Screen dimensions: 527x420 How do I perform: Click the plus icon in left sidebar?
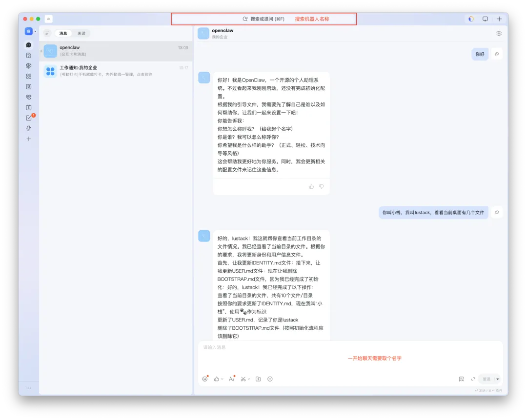[x=29, y=139]
